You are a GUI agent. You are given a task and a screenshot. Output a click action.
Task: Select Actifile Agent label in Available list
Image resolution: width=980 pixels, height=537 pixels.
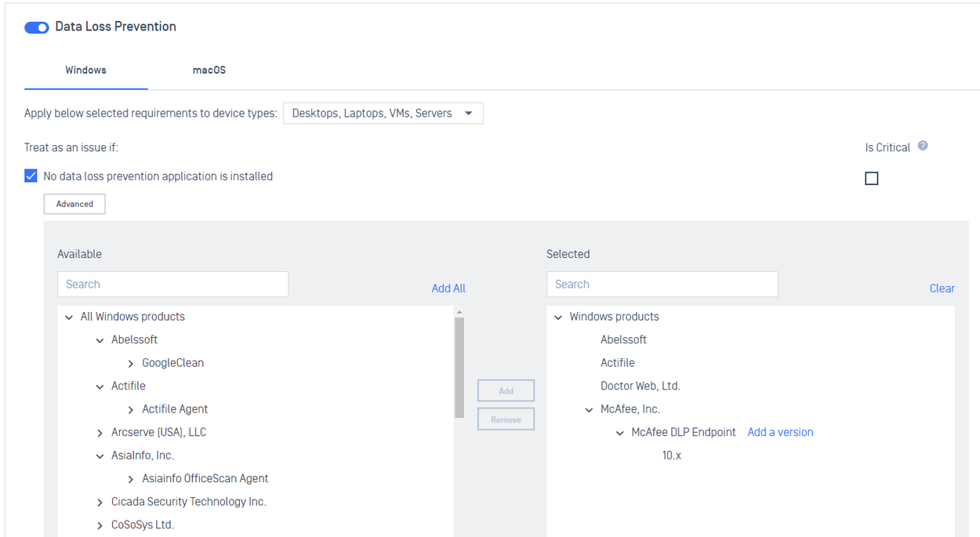tap(175, 409)
